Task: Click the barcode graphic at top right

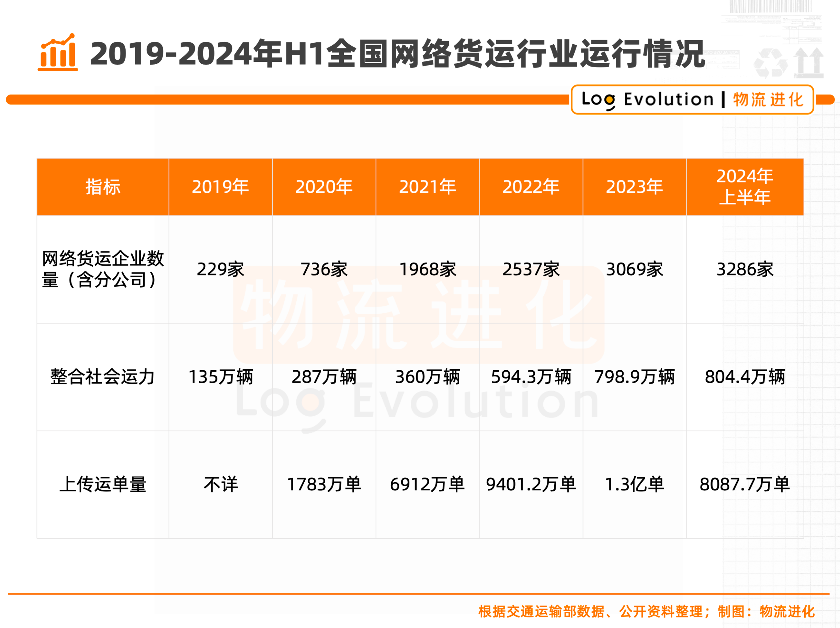Action: click(770, 7)
